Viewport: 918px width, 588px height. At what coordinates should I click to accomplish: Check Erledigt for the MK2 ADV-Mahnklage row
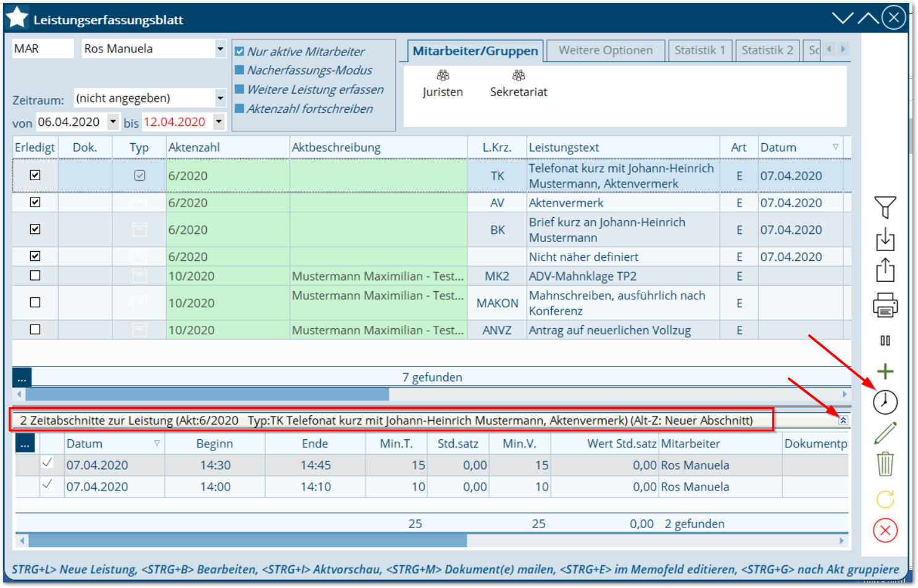click(35, 276)
